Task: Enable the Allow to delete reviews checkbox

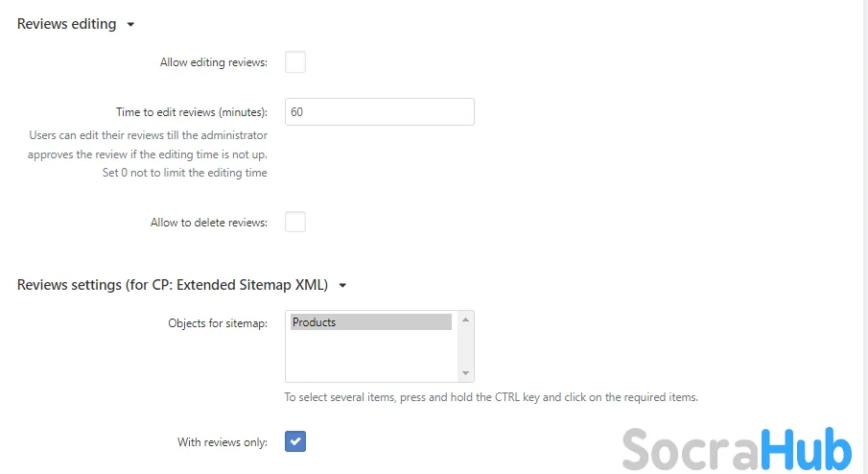Action: [295, 222]
